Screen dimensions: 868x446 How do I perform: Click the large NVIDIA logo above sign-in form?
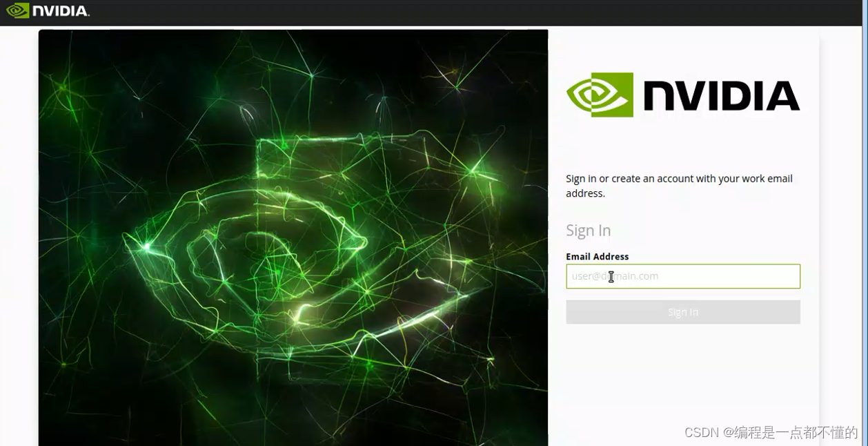683,95
